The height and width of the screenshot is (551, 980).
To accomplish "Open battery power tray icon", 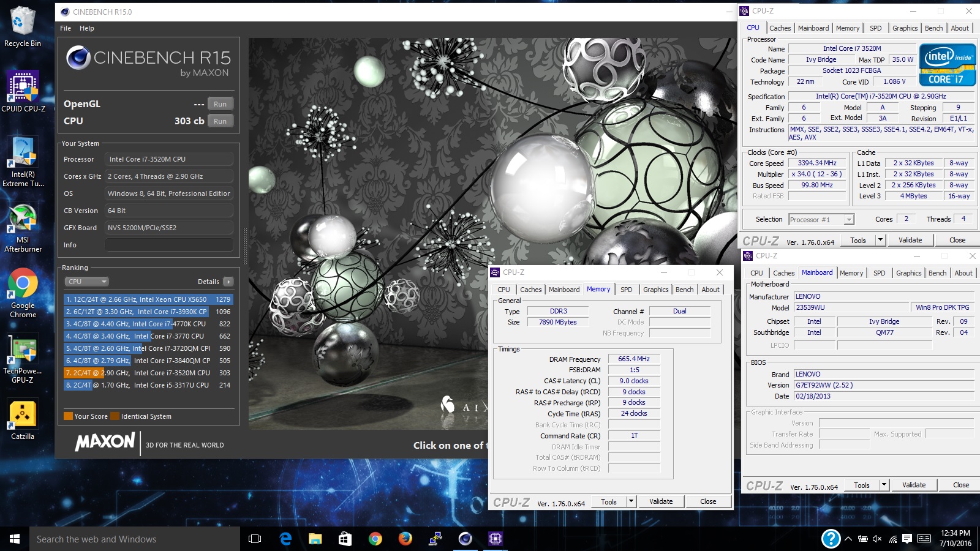I will pos(862,539).
